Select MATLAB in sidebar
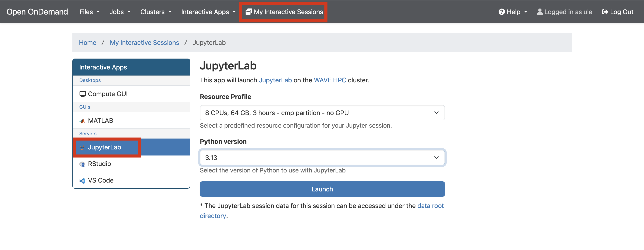Screen dimensions: 644x250 131,121
